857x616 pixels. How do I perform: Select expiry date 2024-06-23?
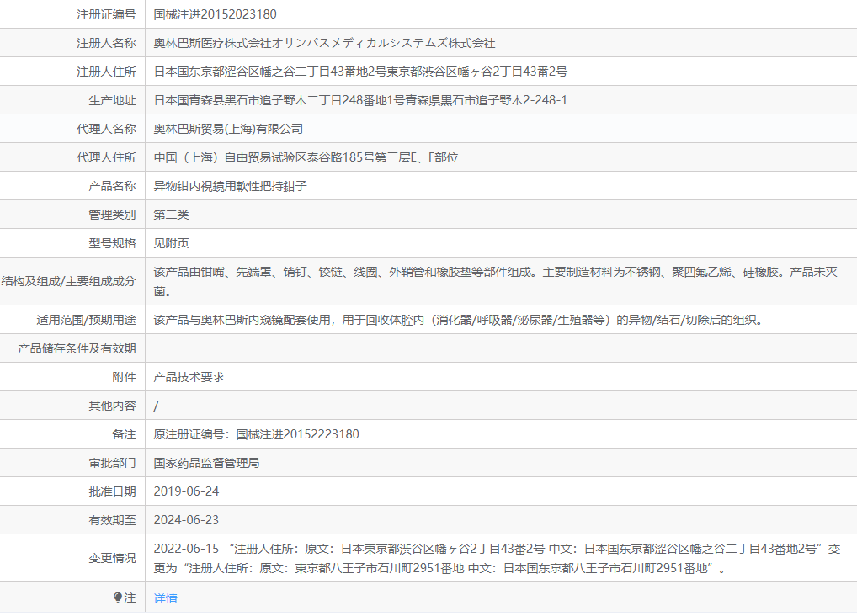(x=186, y=520)
